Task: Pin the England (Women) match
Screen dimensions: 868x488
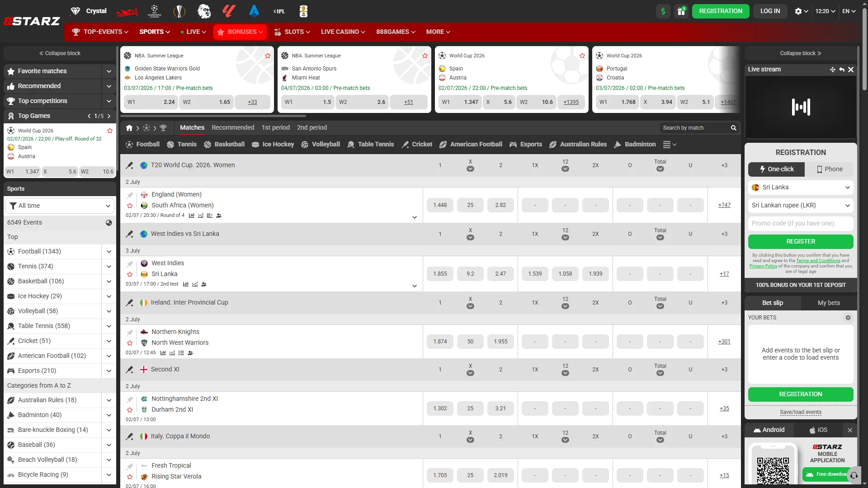Action: 130,195
